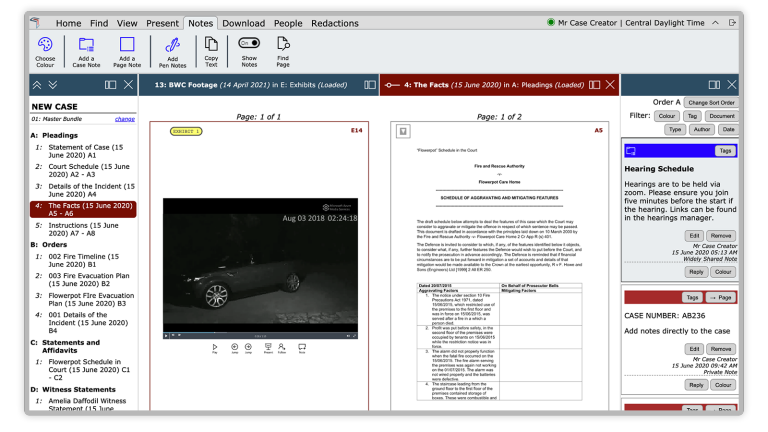The image size is (768, 432).
Task: Select the Add Pen Notes tool
Action: coord(172,44)
